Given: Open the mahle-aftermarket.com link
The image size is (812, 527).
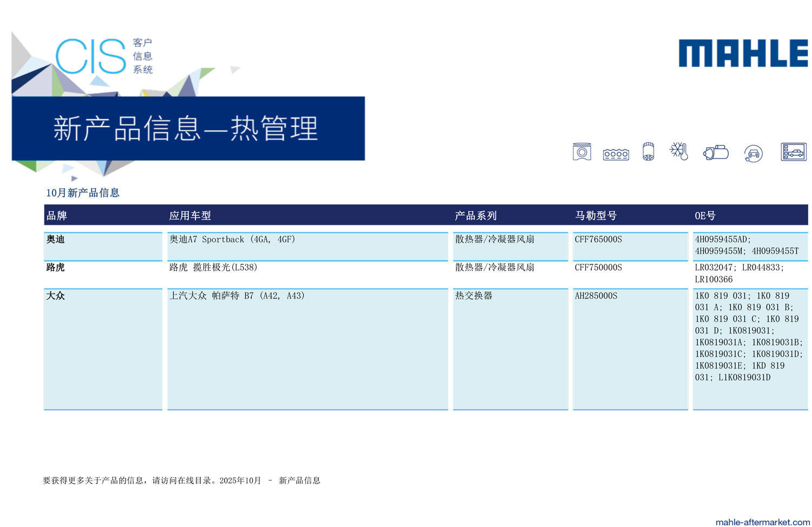Looking at the screenshot, I should coord(762,522).
